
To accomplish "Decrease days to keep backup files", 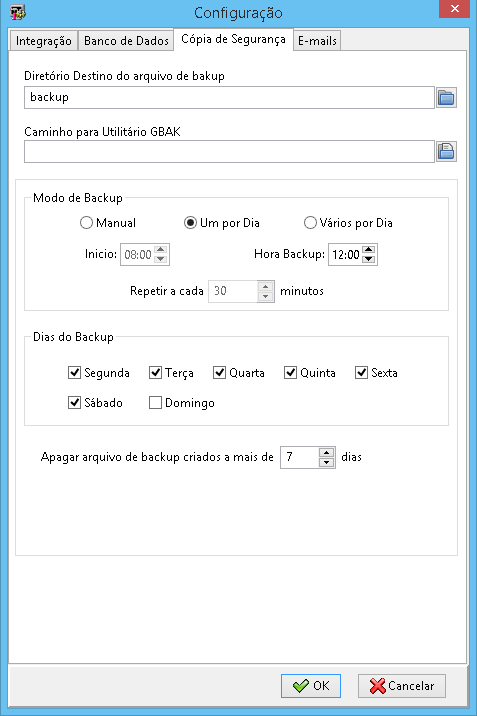I will [x=326, y=462].
